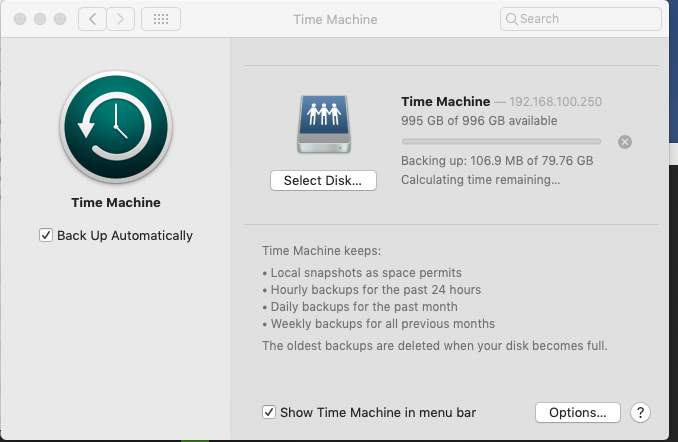The height and width of the screenshot is (442, 678).
Task: Click the back navigation arrow
Action: pos(92,19)
